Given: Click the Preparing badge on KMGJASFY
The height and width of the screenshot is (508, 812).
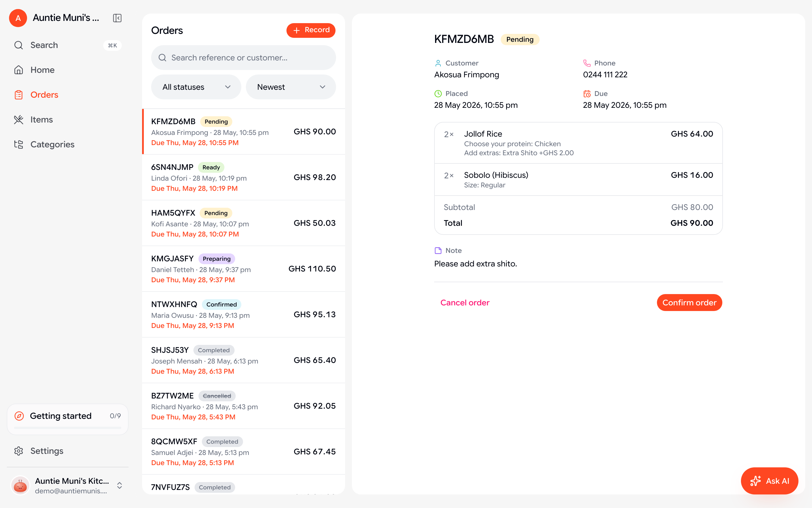Looking at the screenshot, I should point(217,259).
